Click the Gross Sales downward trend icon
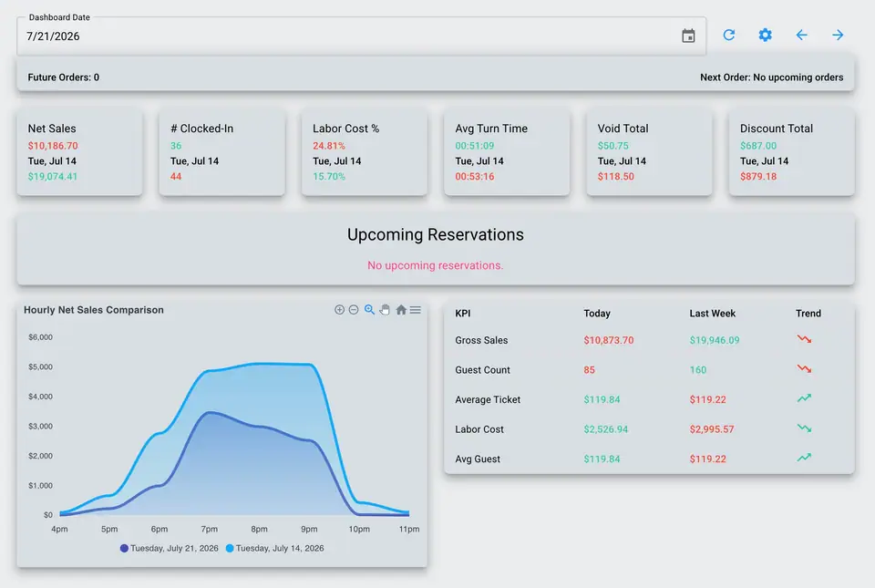Screen dimensions: 875x588 804,339
